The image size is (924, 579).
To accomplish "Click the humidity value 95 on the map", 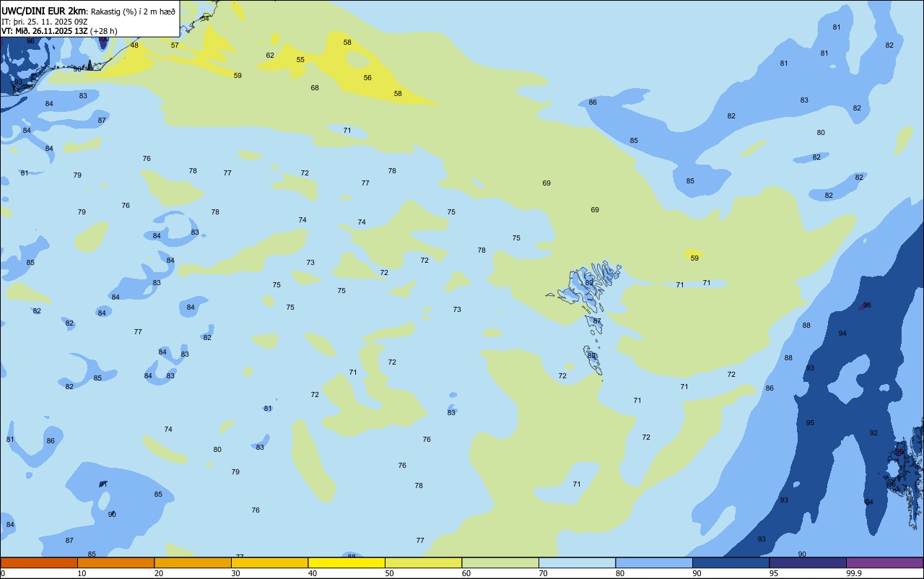I will 810,423.
